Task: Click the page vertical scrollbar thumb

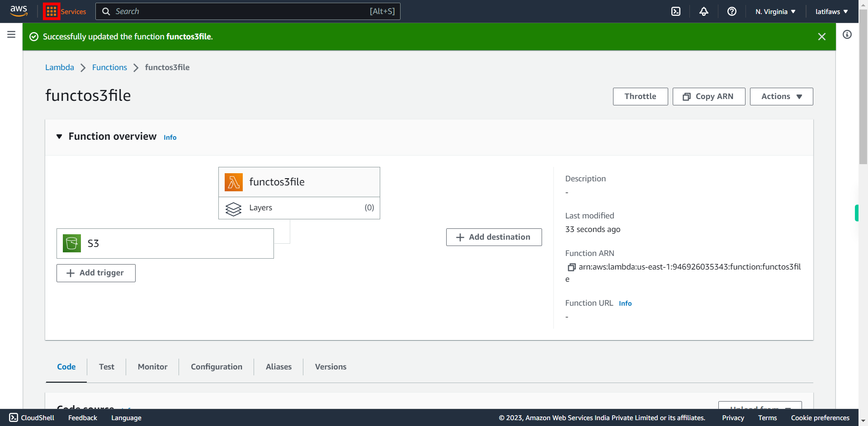Action: coord(863,87)
